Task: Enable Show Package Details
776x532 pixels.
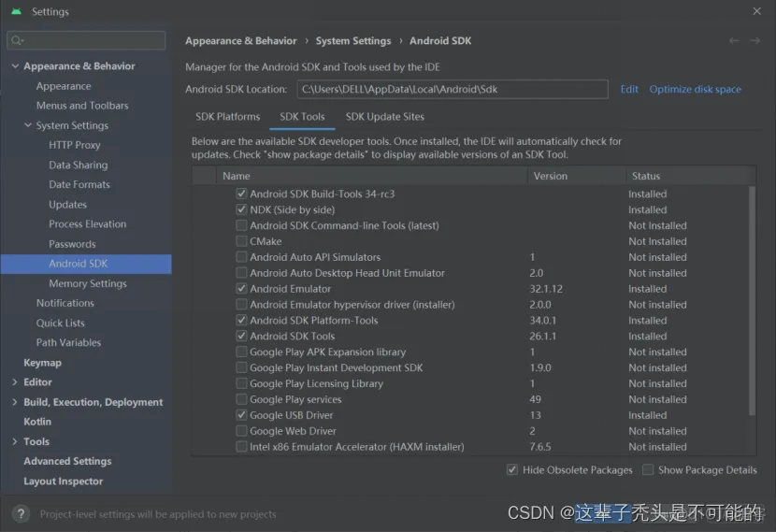Action: [648, 469]
